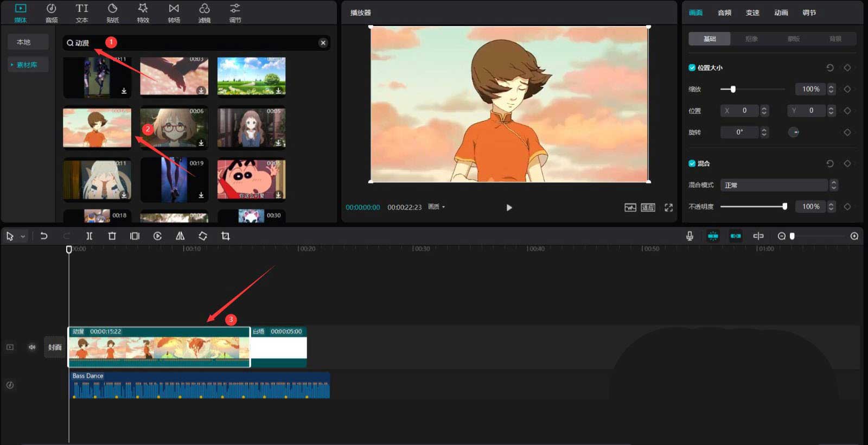The width and height of the screenshot is (868, 445).
Task: Delete selected clip with trash icon
Action: [112, 236]
